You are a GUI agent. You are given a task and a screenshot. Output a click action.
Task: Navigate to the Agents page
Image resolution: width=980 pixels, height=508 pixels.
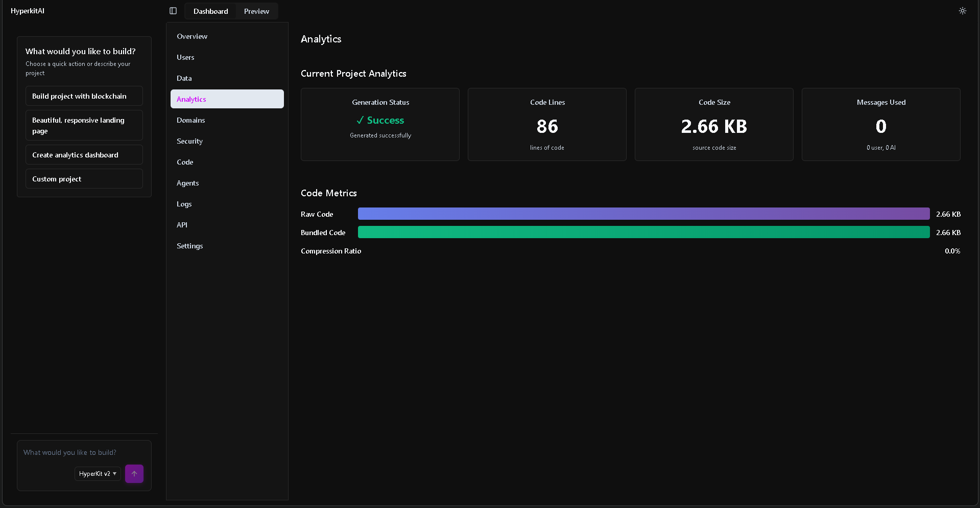click(x=187, y=183)
